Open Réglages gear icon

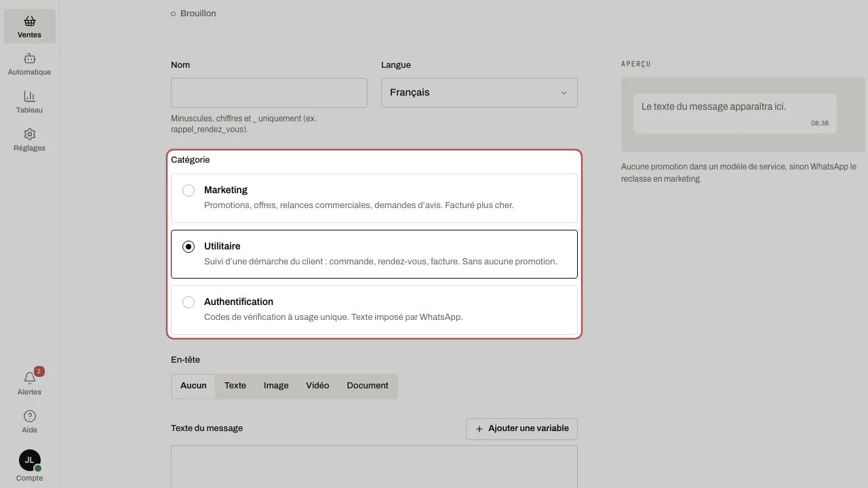(29, 134)
